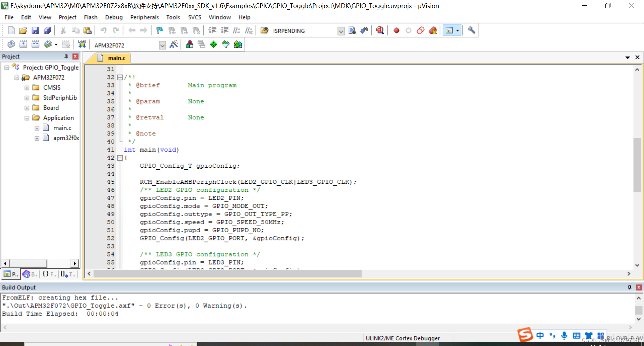Open Manage Run-Time Environment green diamond icon

click(214, 45)
